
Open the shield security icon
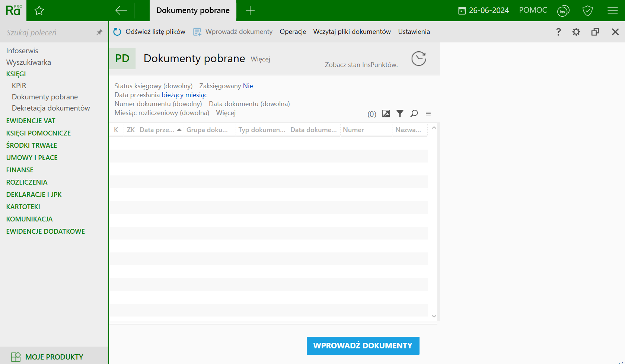click(587, 11)
